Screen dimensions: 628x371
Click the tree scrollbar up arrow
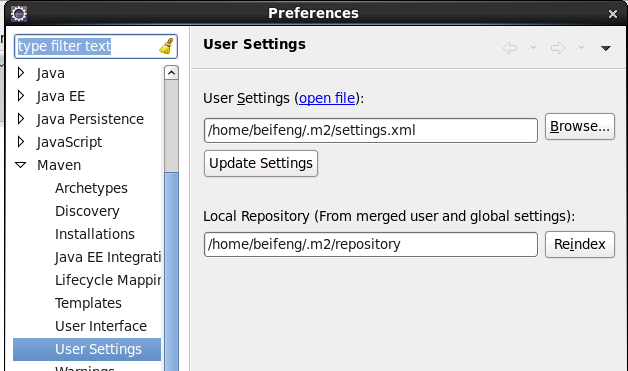point(171,73)
